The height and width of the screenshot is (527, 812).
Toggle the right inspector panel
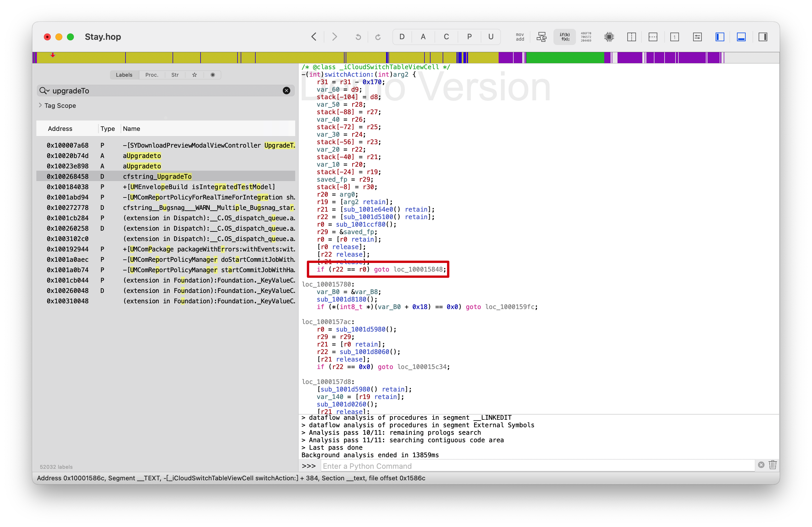[x=763, y=37]
